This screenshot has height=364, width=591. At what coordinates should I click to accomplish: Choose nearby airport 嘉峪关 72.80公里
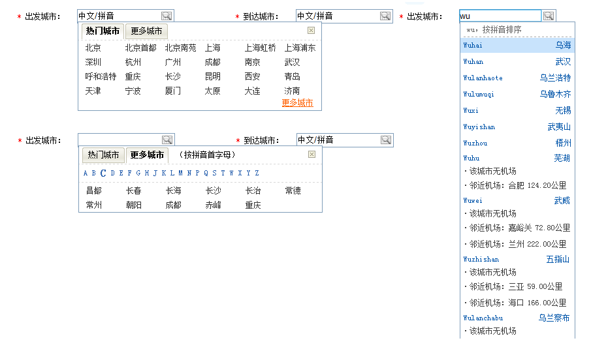point(517,228)
